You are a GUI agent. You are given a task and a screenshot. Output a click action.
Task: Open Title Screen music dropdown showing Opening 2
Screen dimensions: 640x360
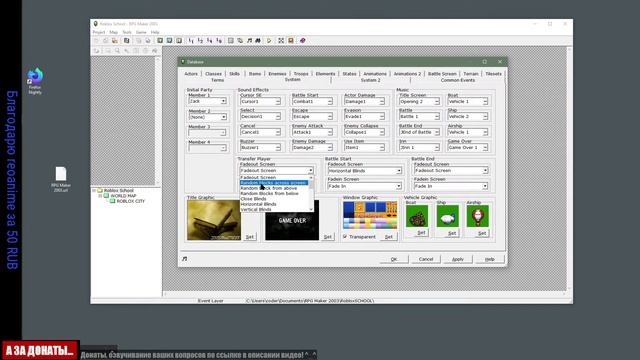pyautogui.click(x=419, y=101)
